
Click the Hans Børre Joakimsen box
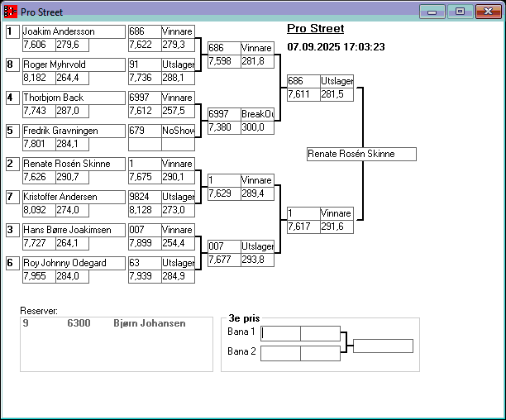pyautogui.click(x=73, y=230)
